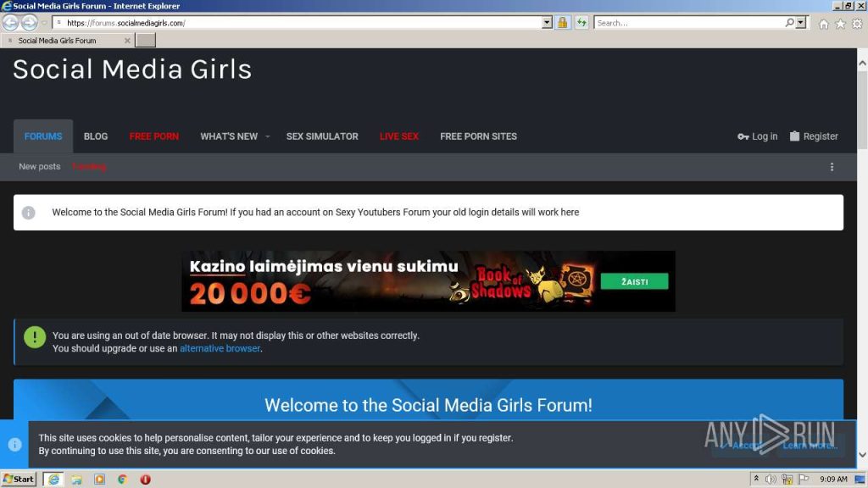Open the Kazino laimėjimas banner ad
This screenshot has width=868, height=488.
[x=428, y=281]
